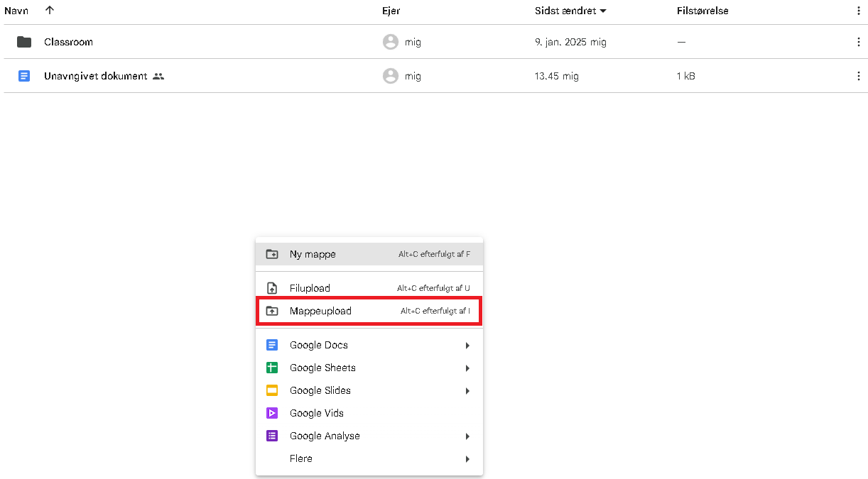Click the shared-people icon beside Unavngivet dokument
The image size is (868, 479).
158,76
